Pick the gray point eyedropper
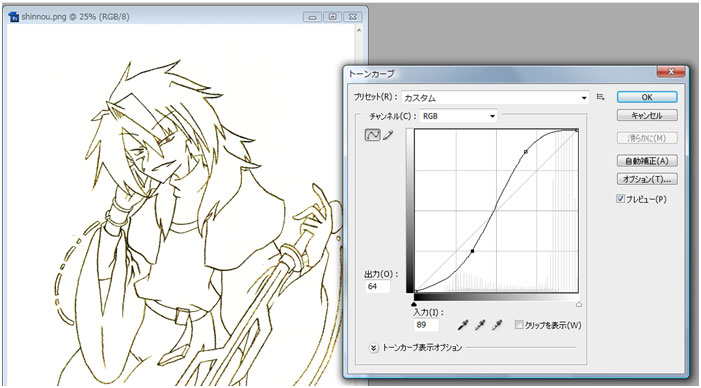 pyautogui.click(x=480, y=325)
